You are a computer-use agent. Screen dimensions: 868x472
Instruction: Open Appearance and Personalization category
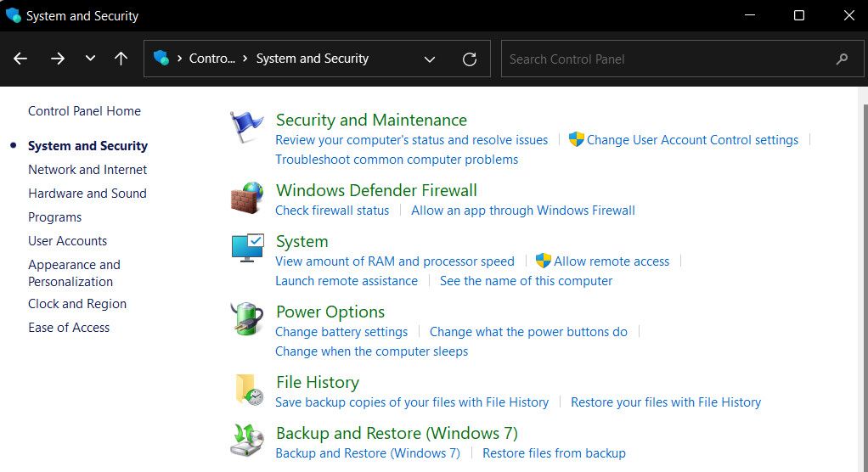tap(74, 273)
